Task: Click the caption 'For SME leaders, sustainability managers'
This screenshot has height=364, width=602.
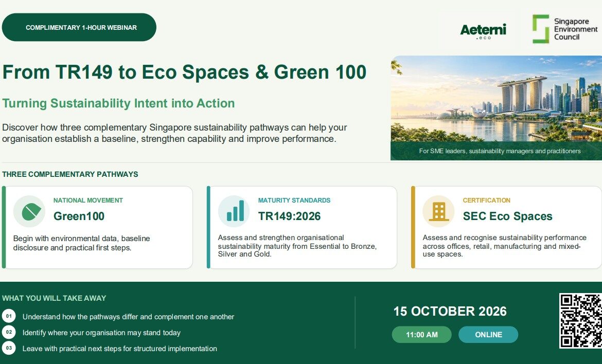Action: click(x=500, y=151)
